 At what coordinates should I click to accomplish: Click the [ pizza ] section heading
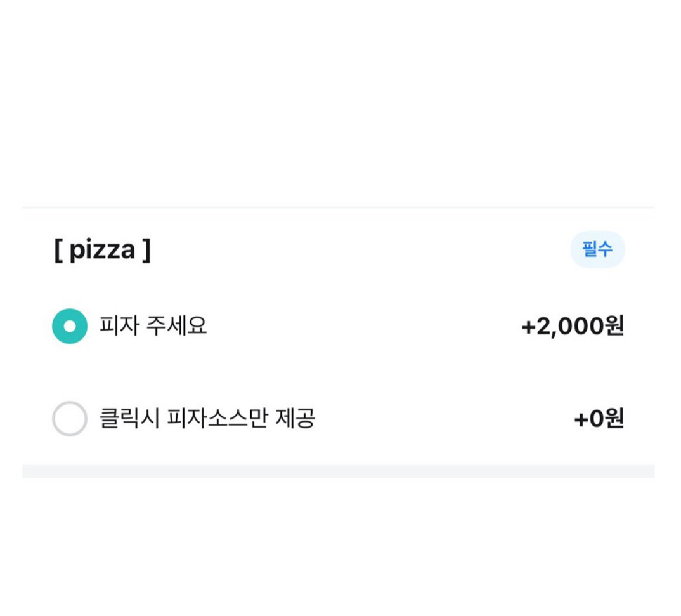103,249
